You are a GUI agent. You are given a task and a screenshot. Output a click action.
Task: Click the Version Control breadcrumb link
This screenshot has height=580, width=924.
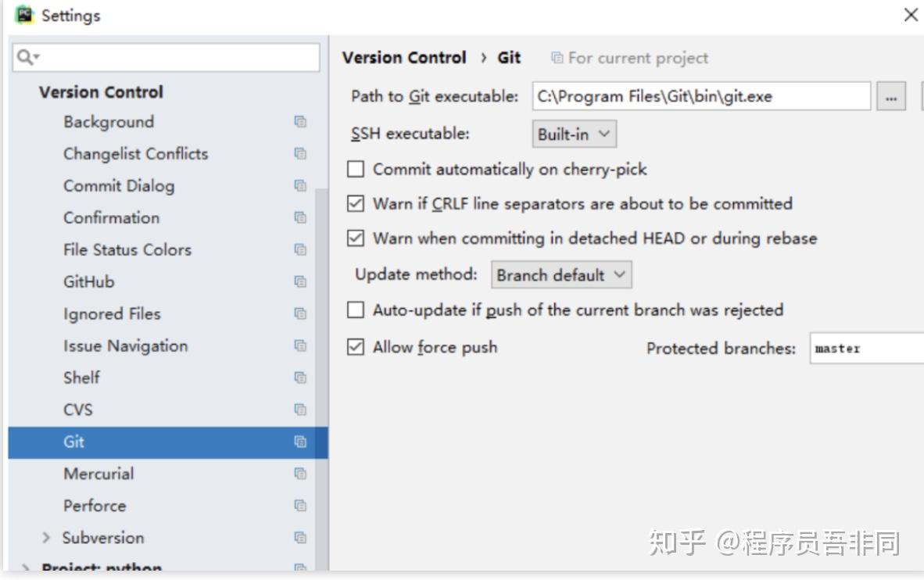pos(404,58)
